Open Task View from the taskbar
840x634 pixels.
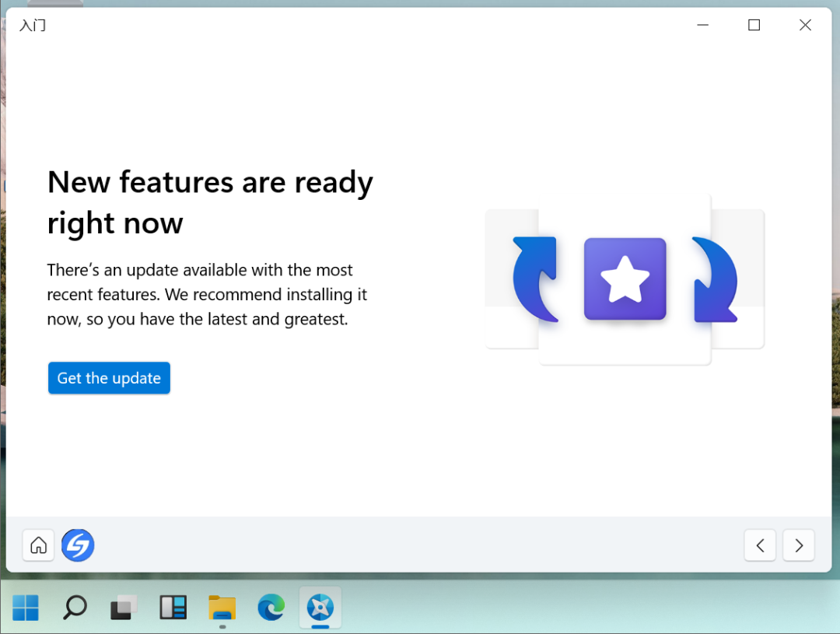pyautogui.click(x=124, y=608)
